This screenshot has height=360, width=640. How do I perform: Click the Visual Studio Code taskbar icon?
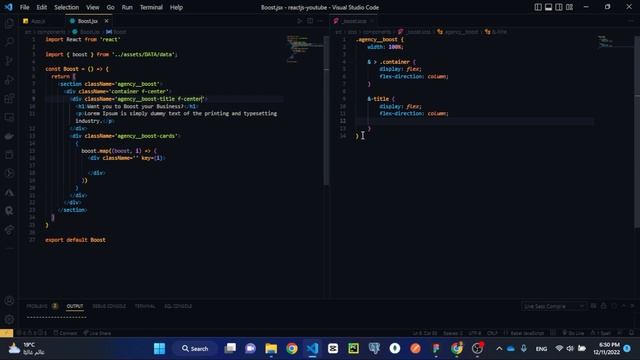tap(313, 349)
